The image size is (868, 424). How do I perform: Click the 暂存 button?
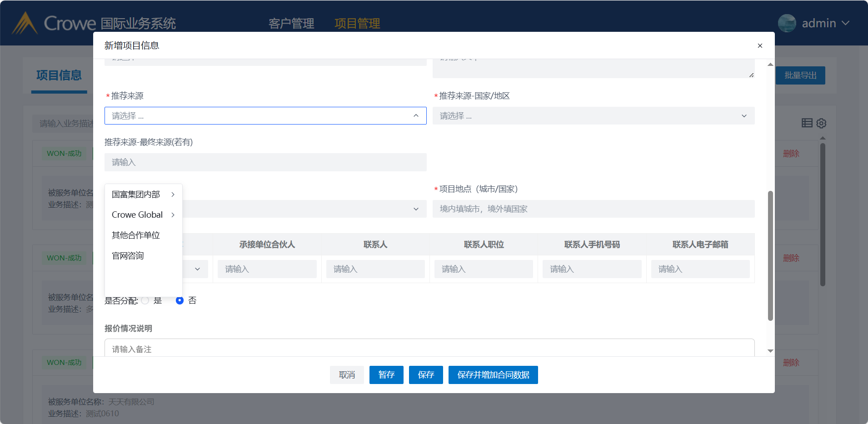pyautogui.click(x=386, y=375)
